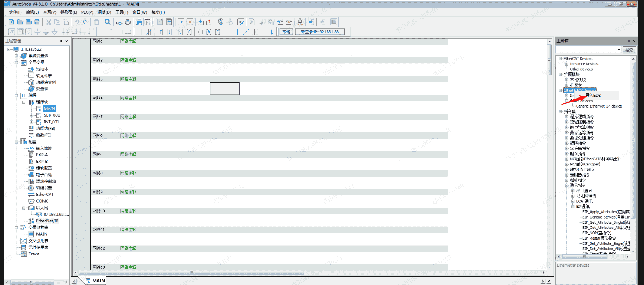The image size is (644, 285).
Task: Select EtherNet/IP in project tree
Action: [x=47, y=221]
